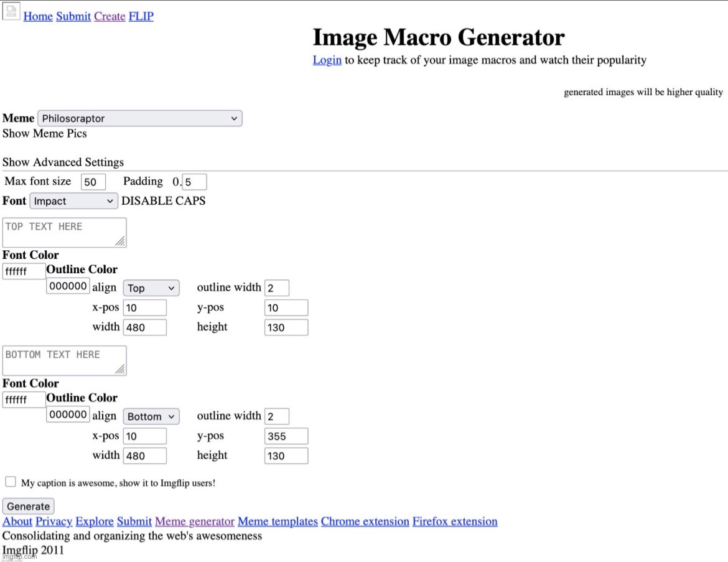Open the top text align dropdown

coord(151,288)
